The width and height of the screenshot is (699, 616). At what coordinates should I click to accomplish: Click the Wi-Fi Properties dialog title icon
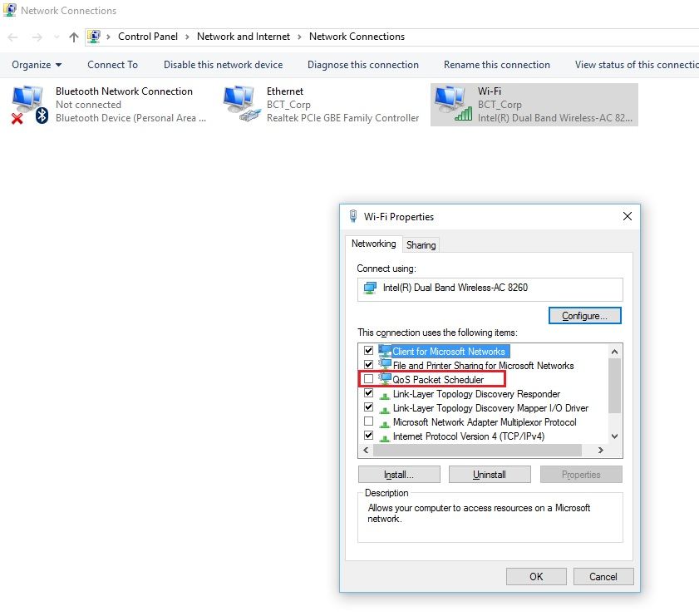pos(353,216)
